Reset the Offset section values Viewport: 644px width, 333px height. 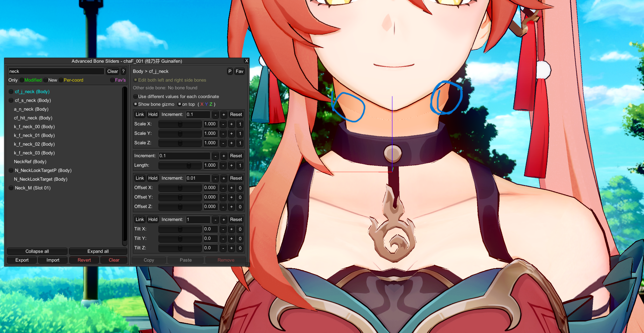236,178
